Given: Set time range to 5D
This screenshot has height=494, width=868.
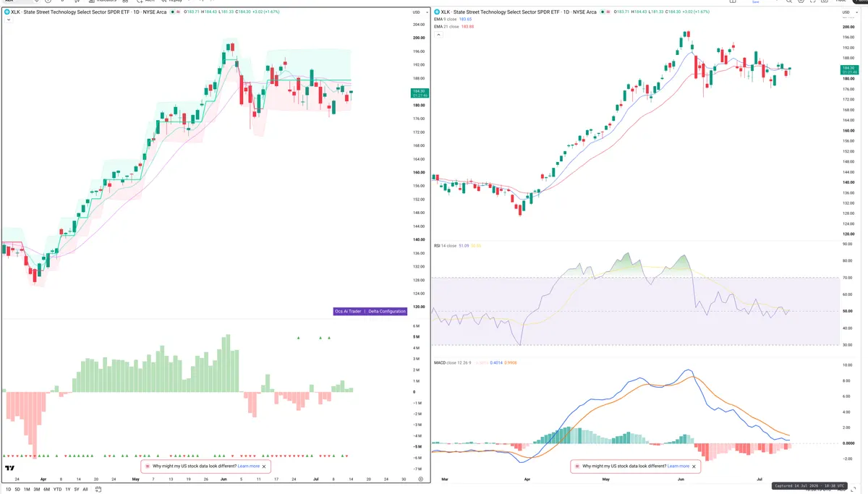Looking at the screenshot, I should tap(17, 489).
